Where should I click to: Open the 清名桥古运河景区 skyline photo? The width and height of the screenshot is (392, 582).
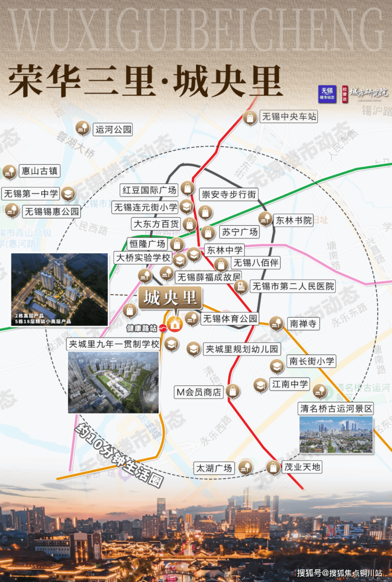pos(336,435)
